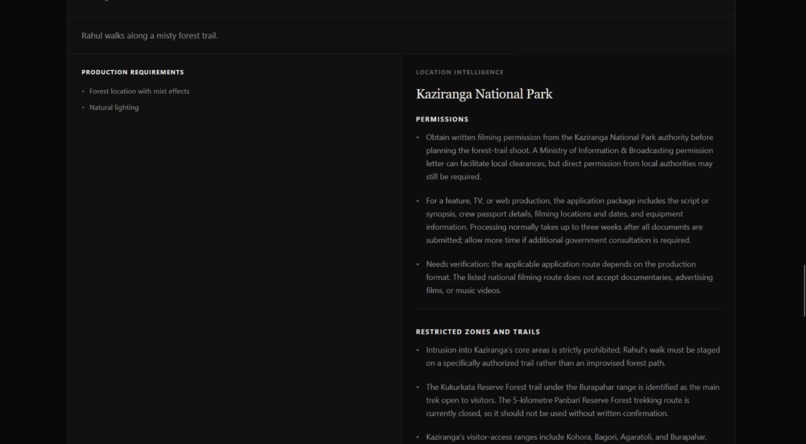
Task: Select the 'Kaziranga National Park' heading
Action: [484, 94]
